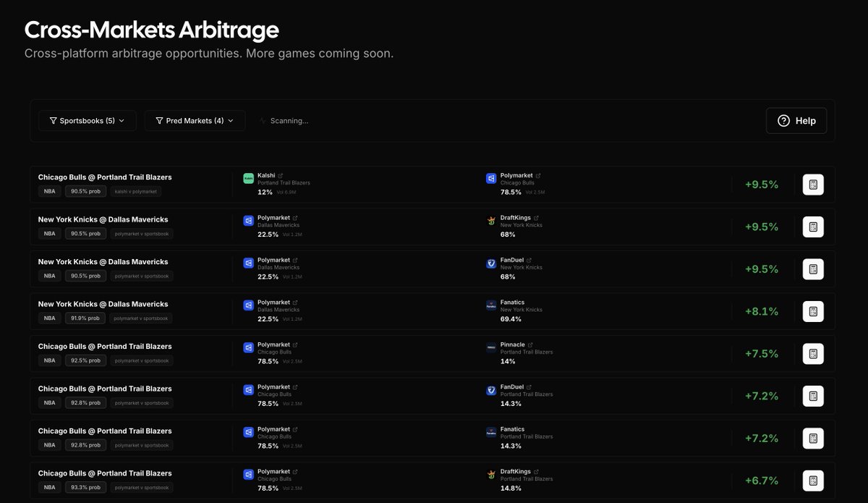868x503 pixels.
Task: Click the +6.7% profit value
Action: pos(762,481)
